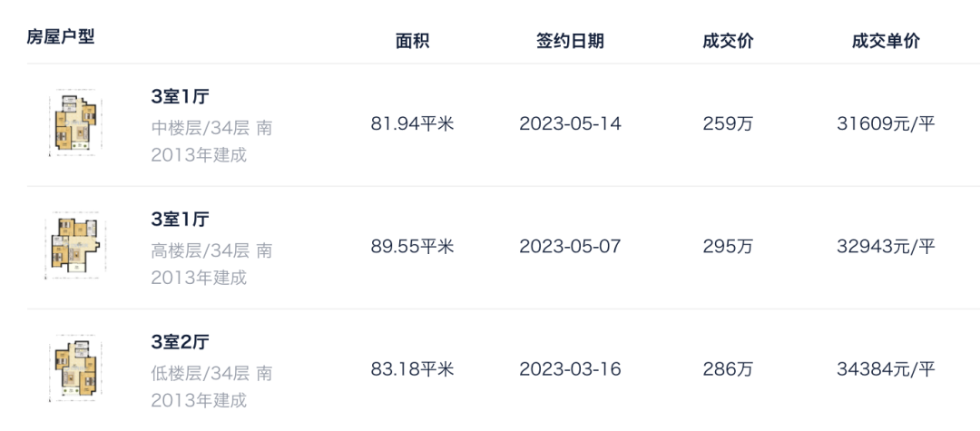Click the 259万 transaction price
Screen dimensions: 980x431
728,123
